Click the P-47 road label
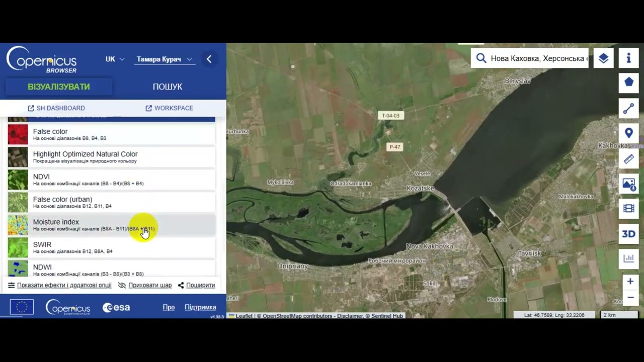The height and width of the screenshot is (362, 644). 395,147
